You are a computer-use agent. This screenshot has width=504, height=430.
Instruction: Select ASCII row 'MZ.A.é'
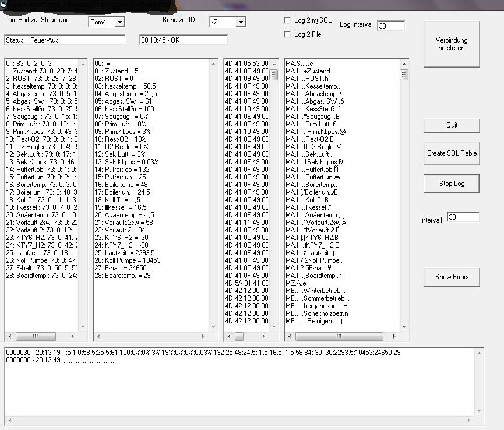(x=296, y=283)
